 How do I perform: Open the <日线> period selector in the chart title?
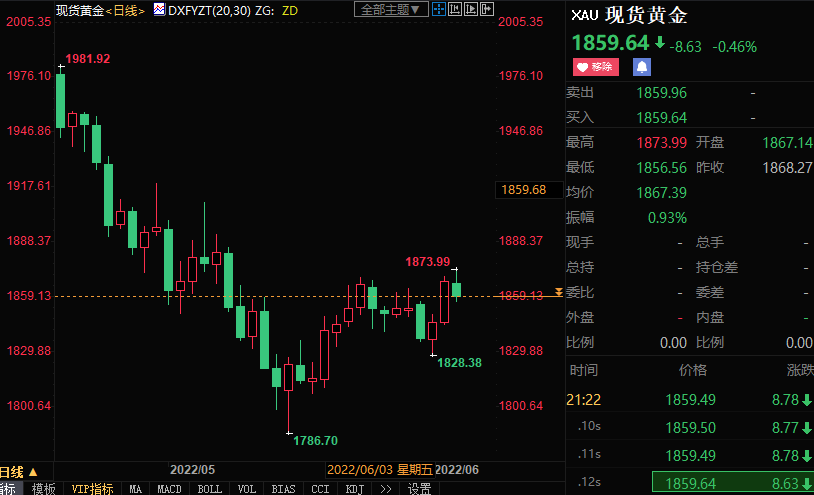click(125, 10)
